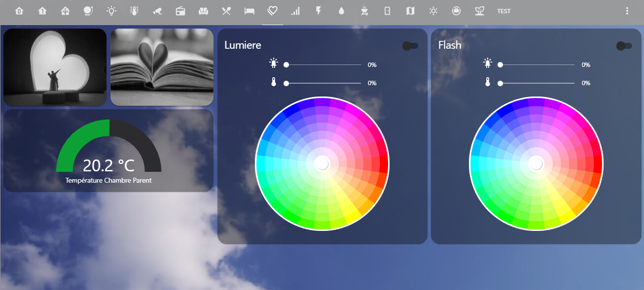
Task: Open the fork and spoon kitchen view
Action: pyautogui.click(x=226, y=11)
